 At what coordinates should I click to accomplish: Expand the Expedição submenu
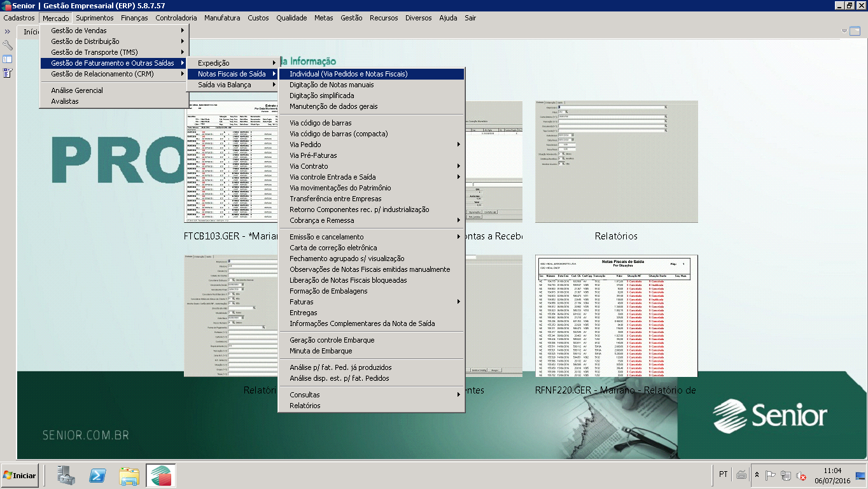coord(234,63)
